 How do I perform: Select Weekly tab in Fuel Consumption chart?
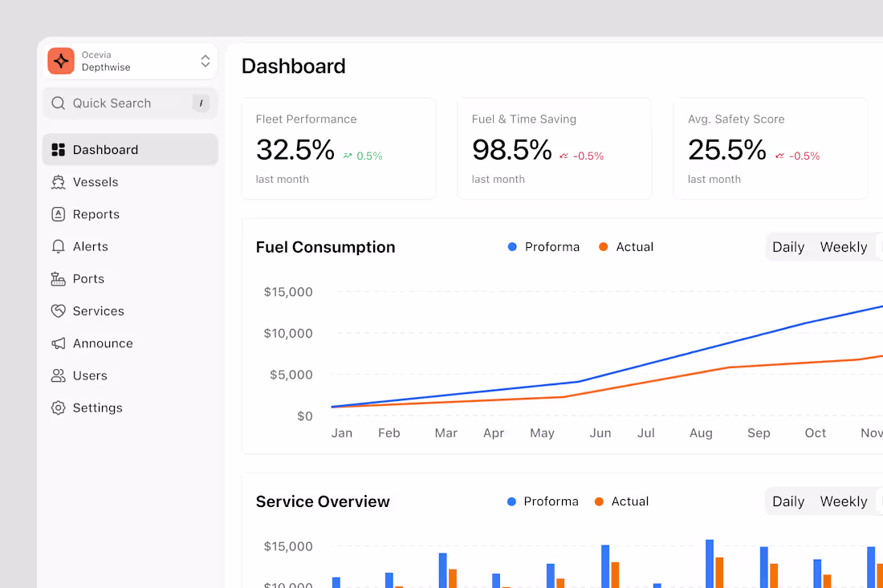pyautogui.click(x=843, y=247)
